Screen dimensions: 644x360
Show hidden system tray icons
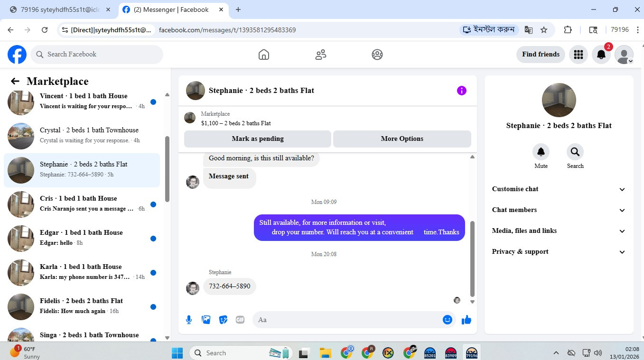tap(556, 353)
